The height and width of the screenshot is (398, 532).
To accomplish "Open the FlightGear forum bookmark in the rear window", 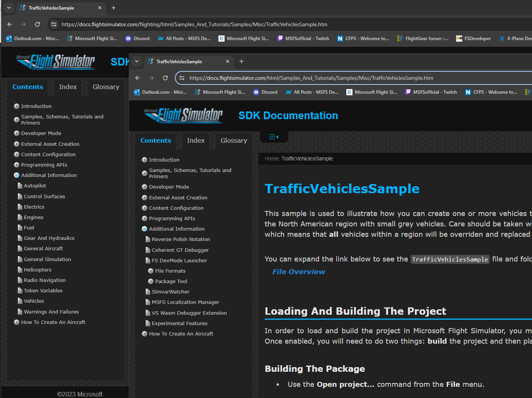I will click(x=423, y=39).
